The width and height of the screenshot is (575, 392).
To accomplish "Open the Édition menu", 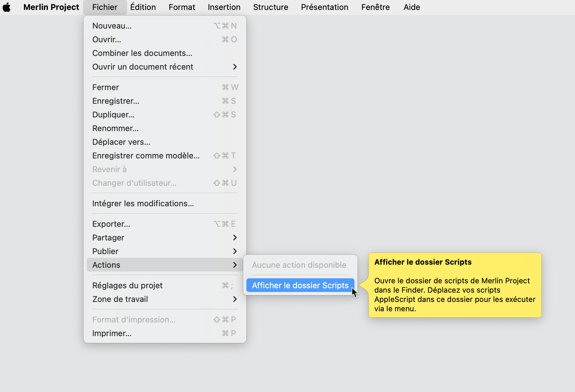I will (143, 7).
